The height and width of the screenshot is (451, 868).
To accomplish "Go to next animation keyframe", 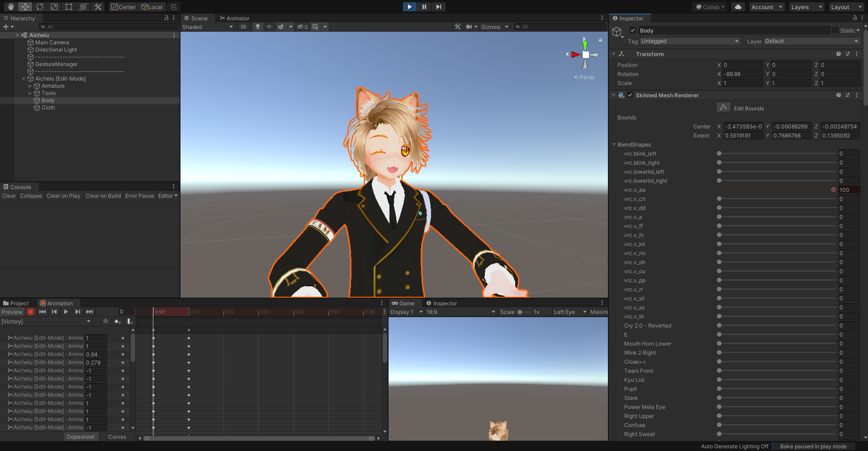I will click(78, 312).
